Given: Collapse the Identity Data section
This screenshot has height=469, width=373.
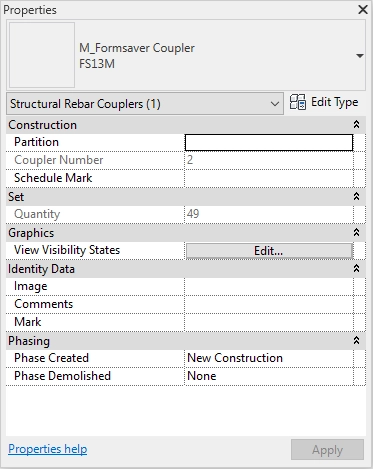Looking at the screenshot, I should coord(356,269).
